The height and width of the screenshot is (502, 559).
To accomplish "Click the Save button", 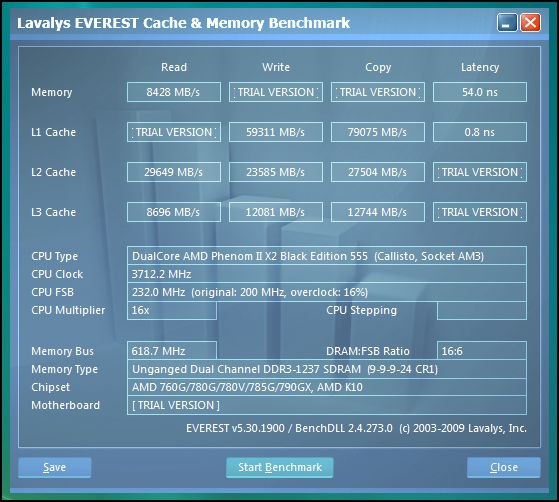I will click(x=55, y=467).
